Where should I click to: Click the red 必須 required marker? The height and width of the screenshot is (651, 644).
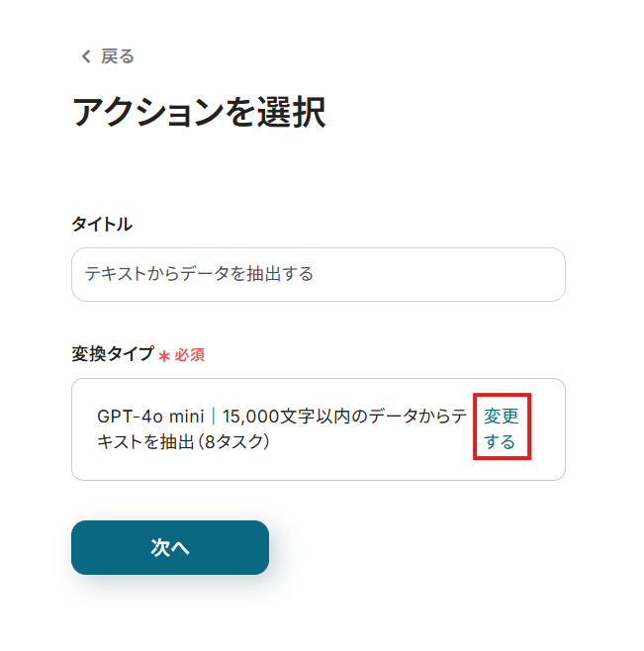(190, 355)
